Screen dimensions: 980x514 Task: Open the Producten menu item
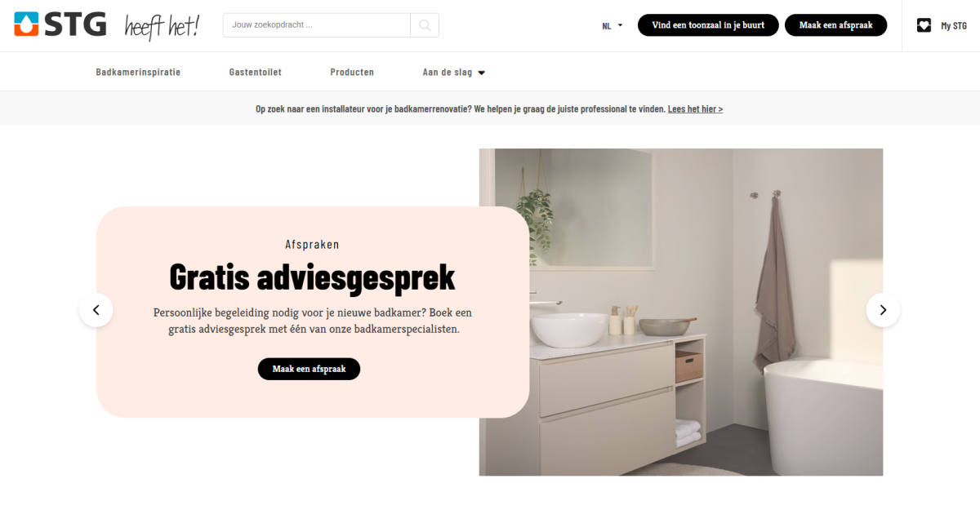[352, 72]
